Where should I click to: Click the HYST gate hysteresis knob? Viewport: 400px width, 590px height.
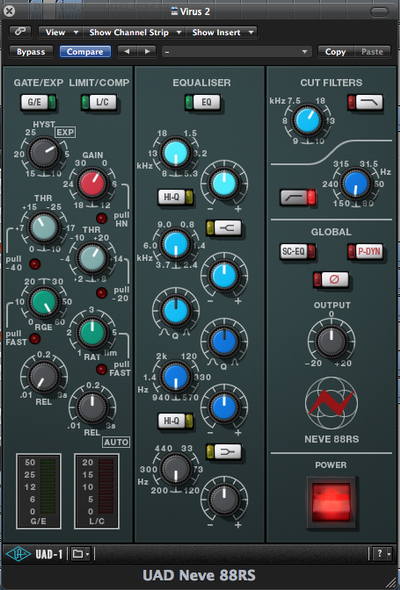point(44,152)
